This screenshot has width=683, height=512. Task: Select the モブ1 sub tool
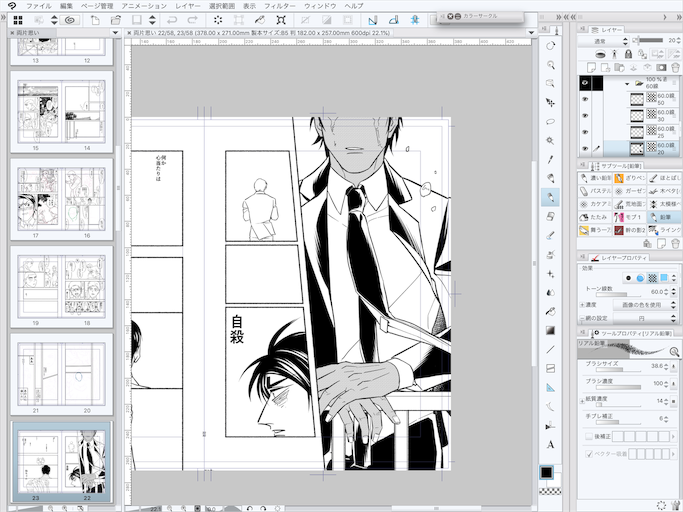tap(629, 217)
